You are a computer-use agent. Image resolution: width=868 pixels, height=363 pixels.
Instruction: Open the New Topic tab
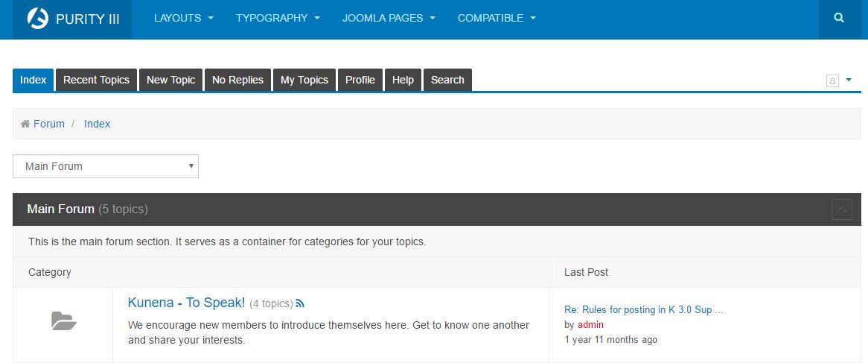170,80
